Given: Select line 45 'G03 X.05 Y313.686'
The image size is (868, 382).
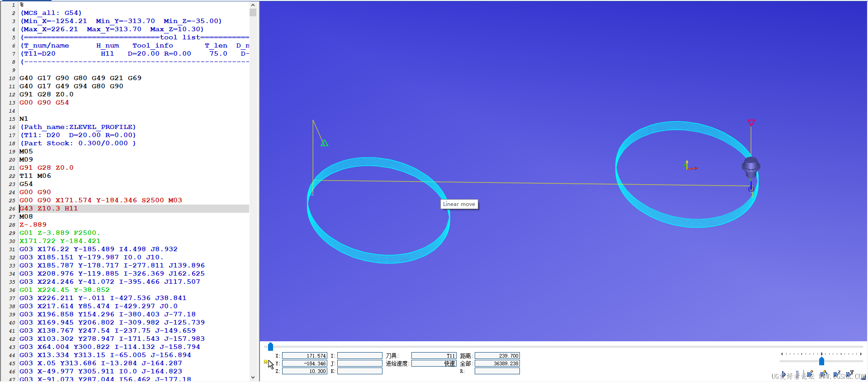Looking at the screenshot, I should pyautogui.click(x=100, y=363).
